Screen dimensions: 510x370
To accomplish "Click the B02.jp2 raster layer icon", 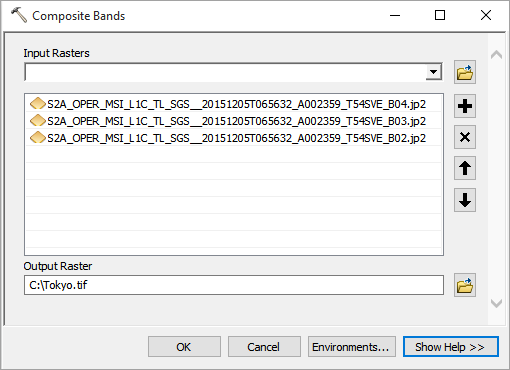I will click(38, 138).
